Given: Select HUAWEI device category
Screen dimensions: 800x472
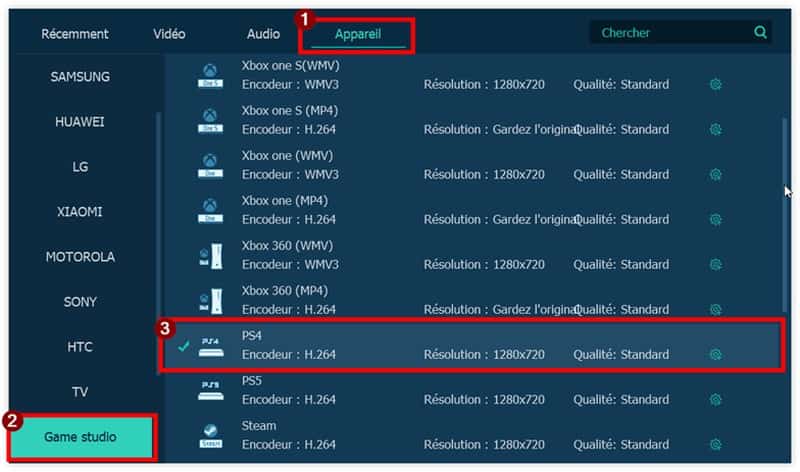Looking at the screenshot, I should tap(80, 121).
